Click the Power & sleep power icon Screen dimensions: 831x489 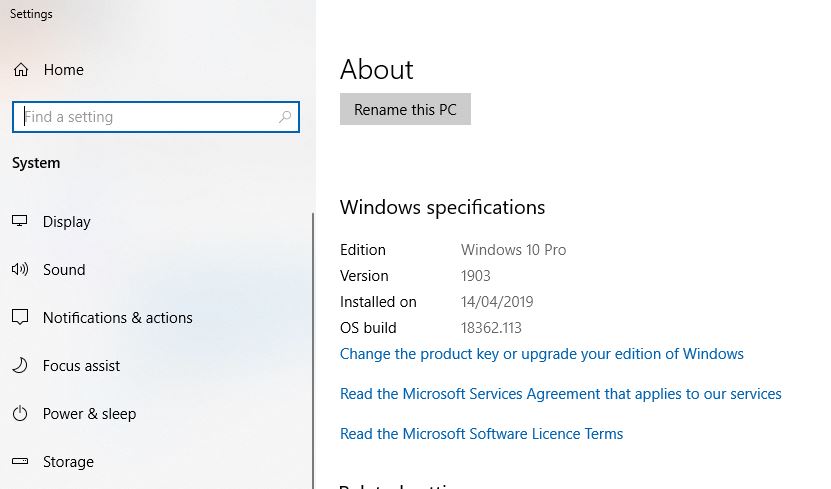coord(20,413)
